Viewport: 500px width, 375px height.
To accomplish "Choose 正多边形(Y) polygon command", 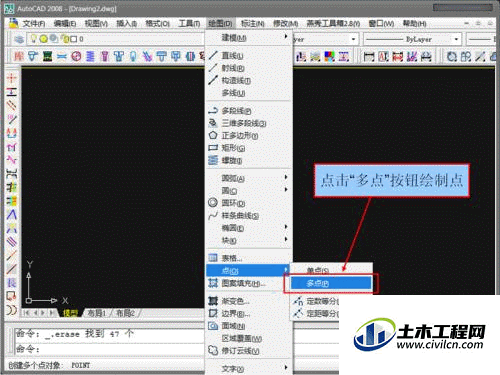I will pyautogui.click(x=248, y=136).
